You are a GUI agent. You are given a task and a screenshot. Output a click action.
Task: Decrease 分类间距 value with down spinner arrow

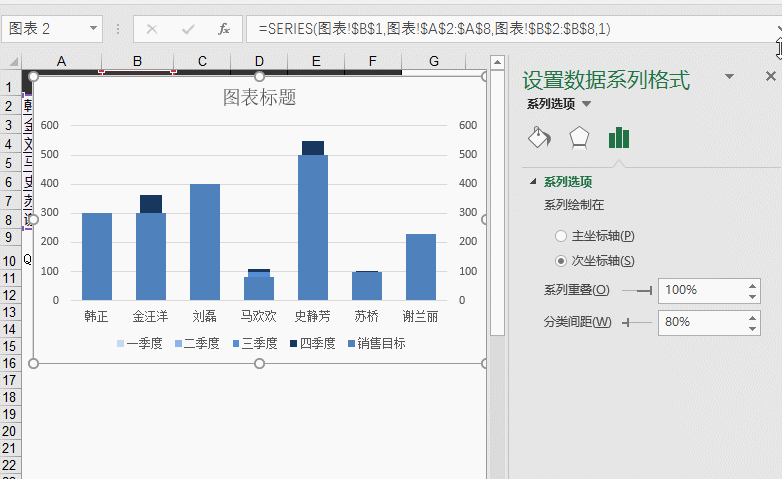(x=752, y=328)
